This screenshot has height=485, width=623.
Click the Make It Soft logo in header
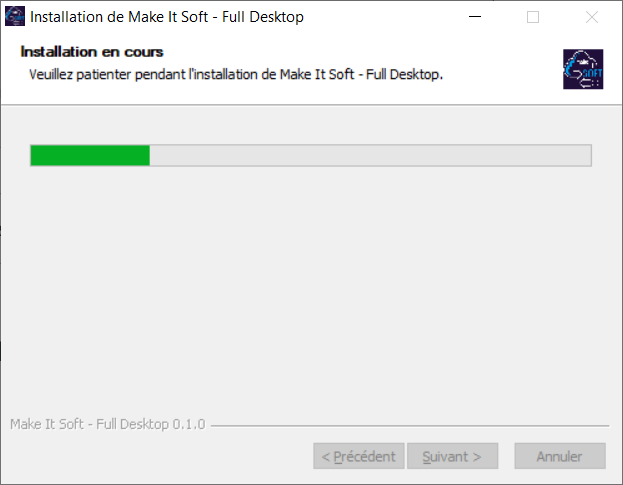click(583, 69)
